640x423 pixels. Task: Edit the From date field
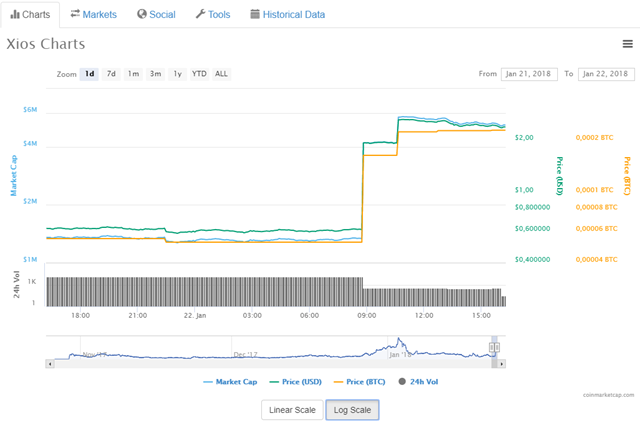tap(529, 74)
